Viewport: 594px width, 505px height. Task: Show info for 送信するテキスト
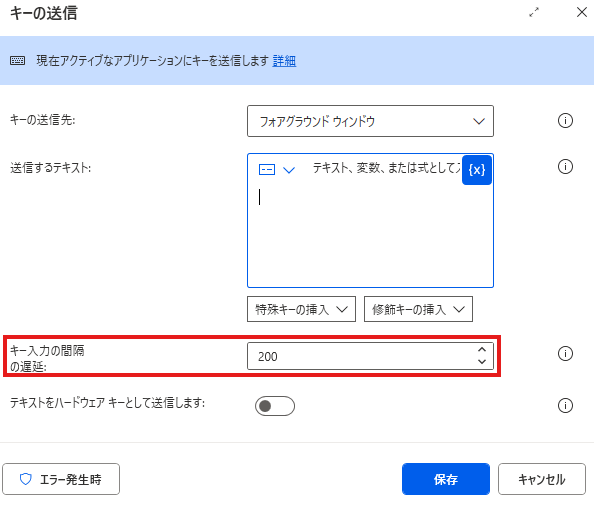(565, 167)
